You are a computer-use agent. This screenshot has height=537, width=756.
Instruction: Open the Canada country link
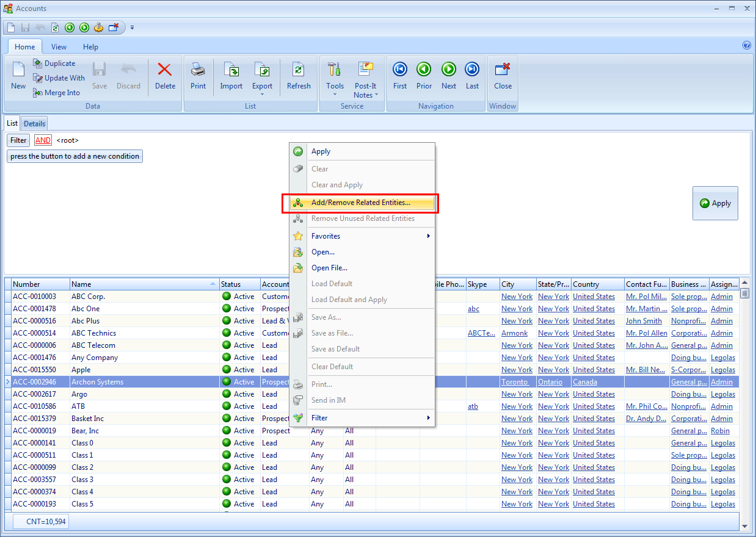[x=586, y=382]
